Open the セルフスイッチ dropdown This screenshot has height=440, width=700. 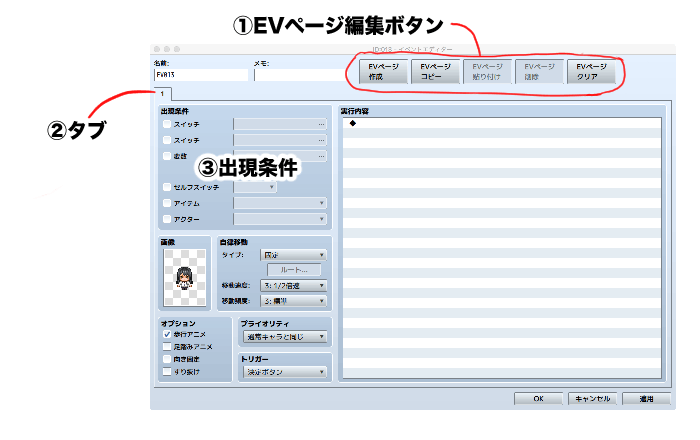click(255, 187)
